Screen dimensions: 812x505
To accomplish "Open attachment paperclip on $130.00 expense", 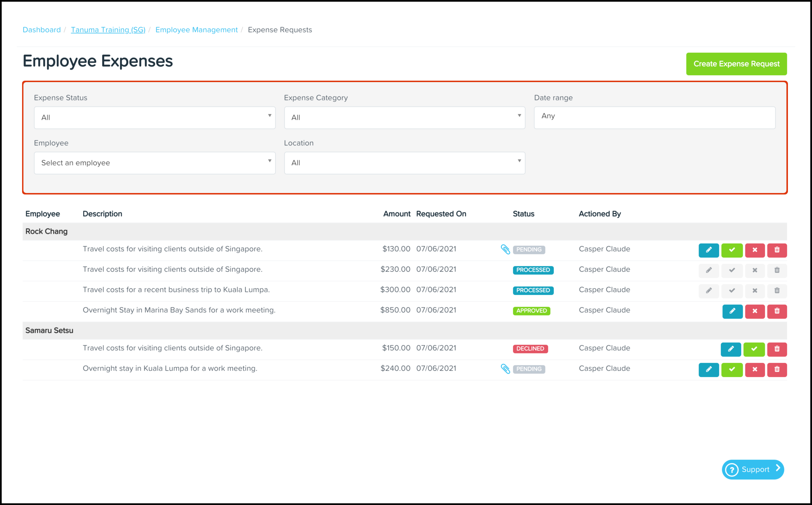I will [505, 249].
